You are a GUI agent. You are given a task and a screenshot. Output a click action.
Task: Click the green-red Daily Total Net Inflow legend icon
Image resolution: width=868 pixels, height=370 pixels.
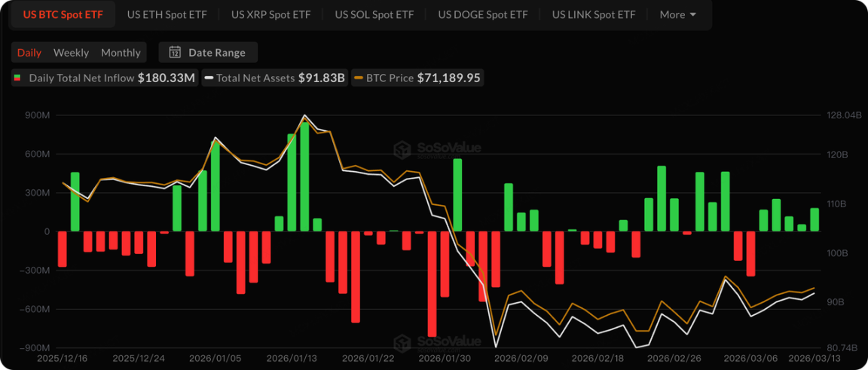18,78
